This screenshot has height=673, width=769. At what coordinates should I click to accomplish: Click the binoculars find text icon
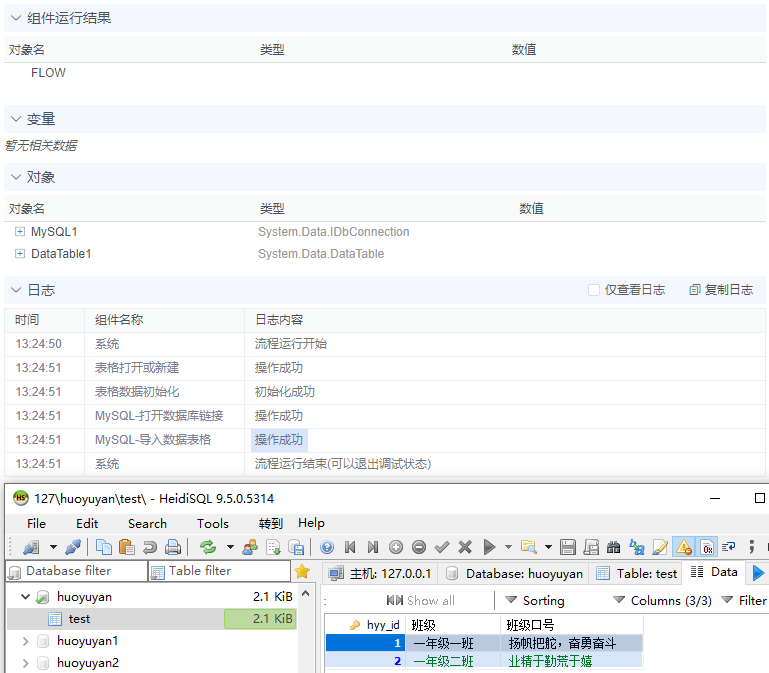point(614,547)
